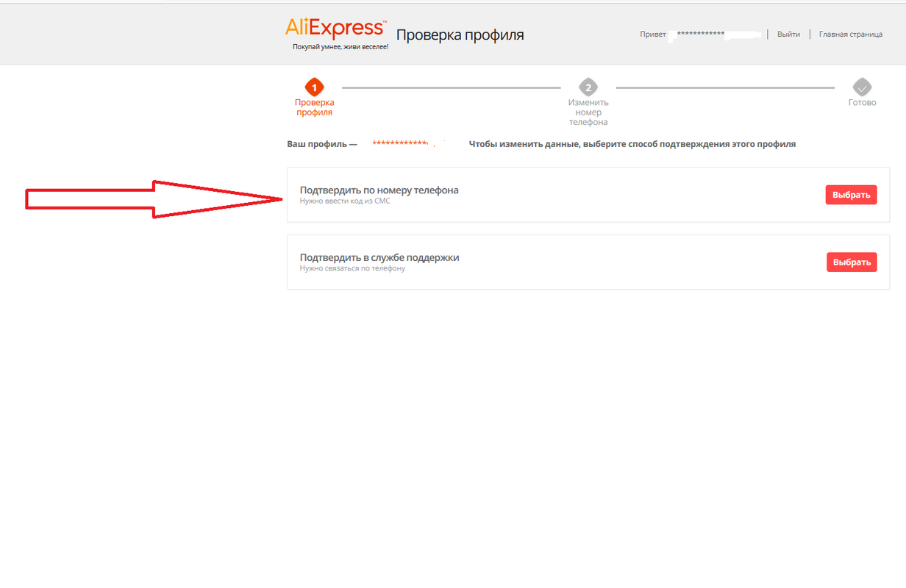The height and width of the screenshot is (588, 906).
Task: Go to Главная страница link
Action: [851, 35]
